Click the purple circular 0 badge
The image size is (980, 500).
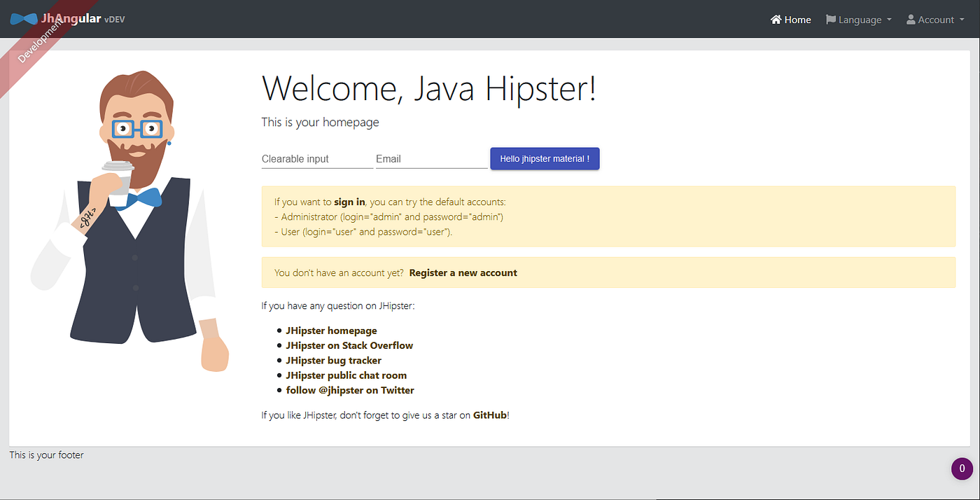click(962, 468)
